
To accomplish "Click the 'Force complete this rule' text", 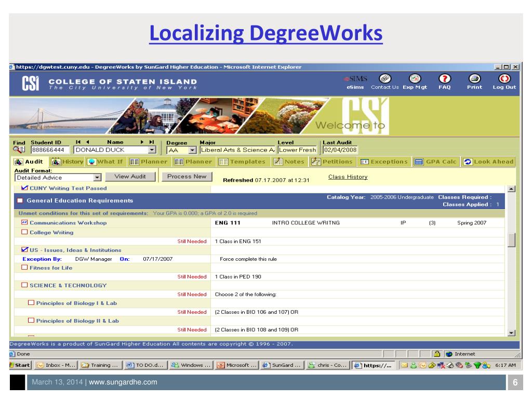I will tap(248, 259).
